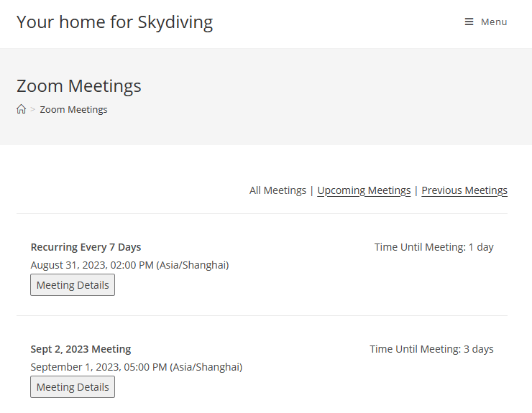
Task: Open the 'Previous Meetings' link
Action: 464,190
